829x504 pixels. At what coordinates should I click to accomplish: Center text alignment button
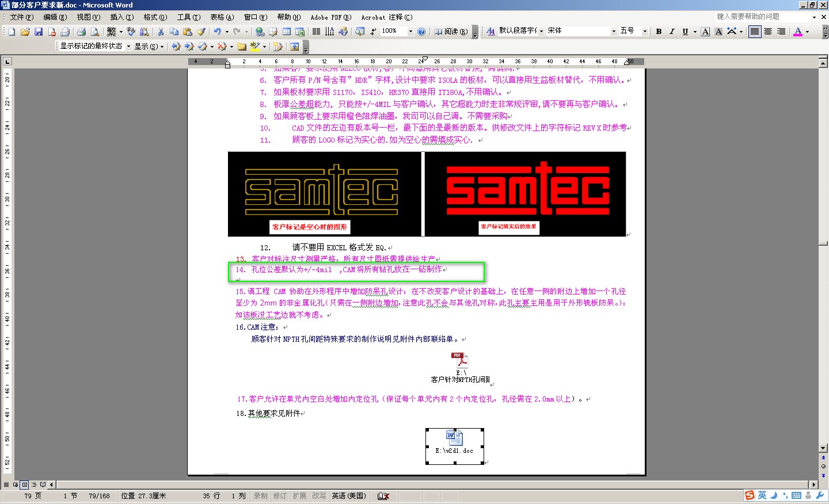pos(768,31)
